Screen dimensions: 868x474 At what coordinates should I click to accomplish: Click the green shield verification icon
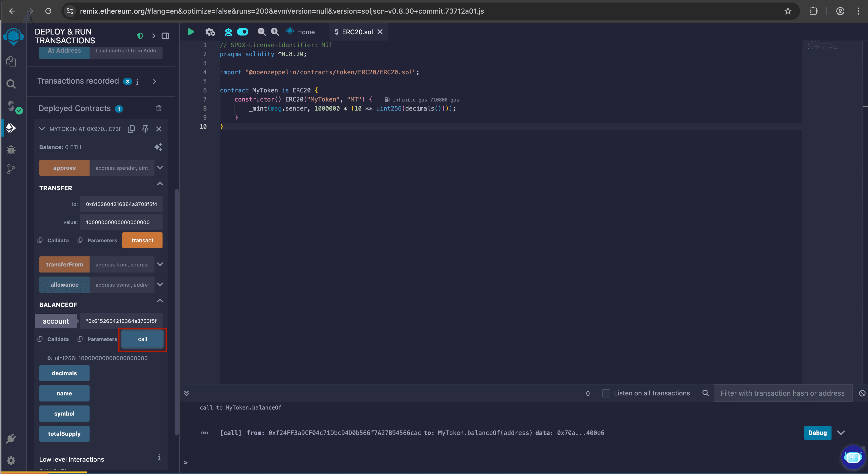[140, 36]
